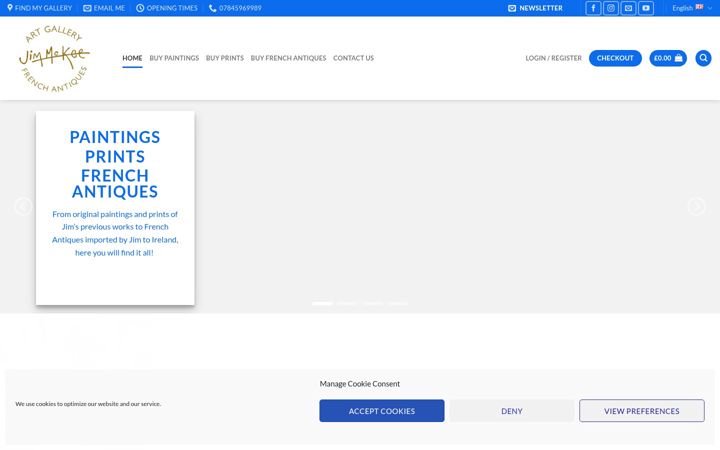The image size is (720, 450).
Task: Open the Email Me link
Action: click(104, 8)
